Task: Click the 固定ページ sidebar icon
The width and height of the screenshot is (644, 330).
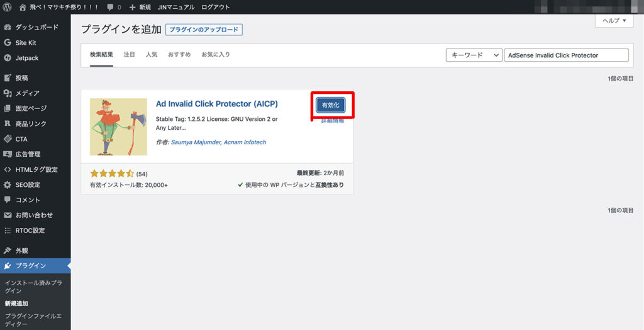Action: [x=7, y=108]
